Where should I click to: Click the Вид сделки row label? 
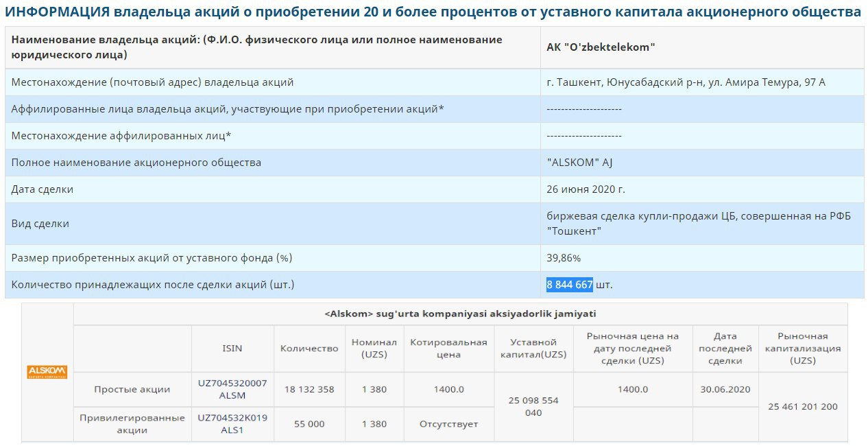point(40,224)
